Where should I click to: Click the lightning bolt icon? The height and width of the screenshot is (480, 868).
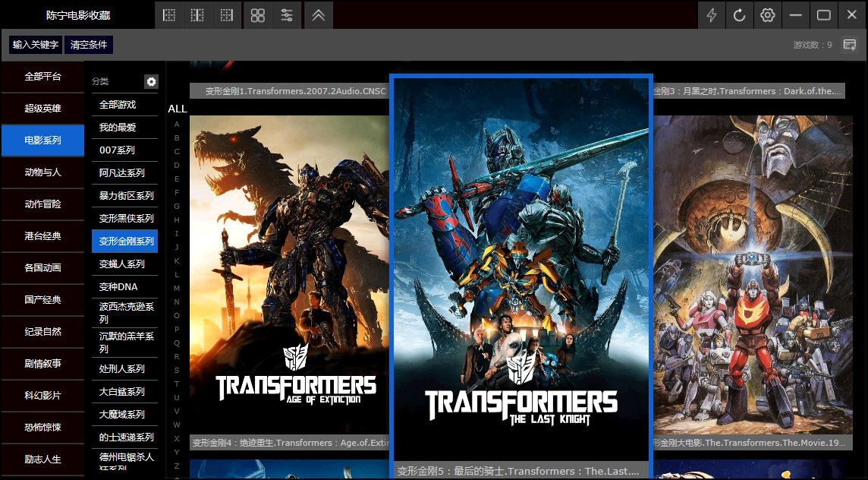pyautogui.click(x=712, y=15)
